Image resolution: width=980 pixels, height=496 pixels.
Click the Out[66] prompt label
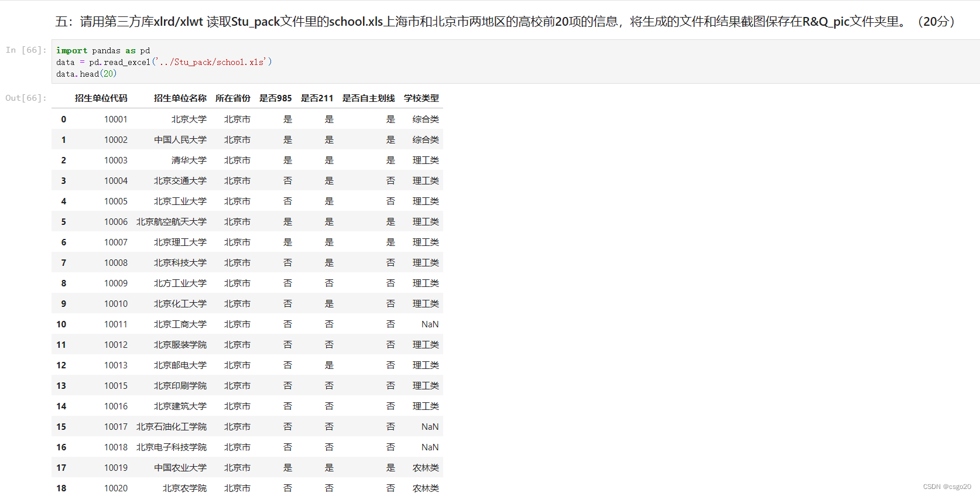point(26,98)
